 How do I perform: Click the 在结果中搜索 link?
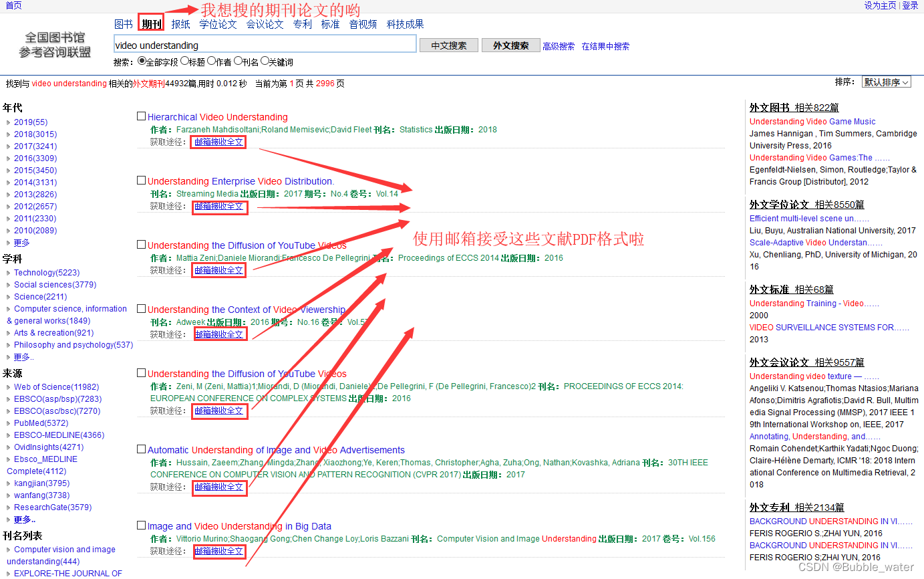605,46
